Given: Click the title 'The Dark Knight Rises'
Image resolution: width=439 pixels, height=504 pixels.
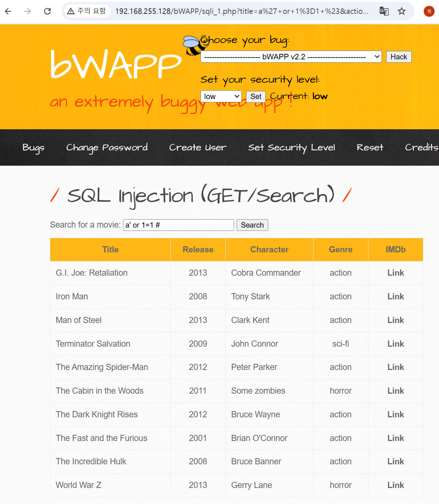Looking at the screenshot, I should 97,414.
